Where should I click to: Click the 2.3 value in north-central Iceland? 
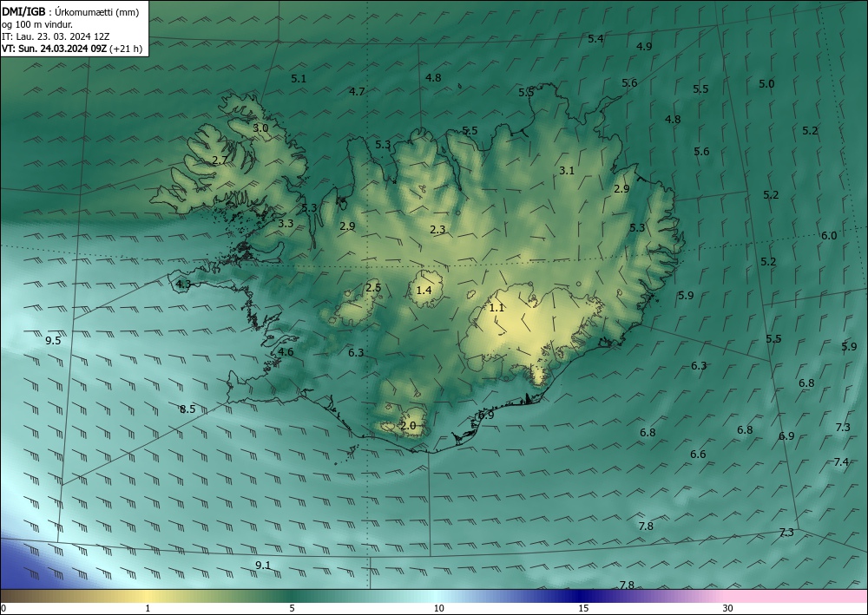coord(437,230)
